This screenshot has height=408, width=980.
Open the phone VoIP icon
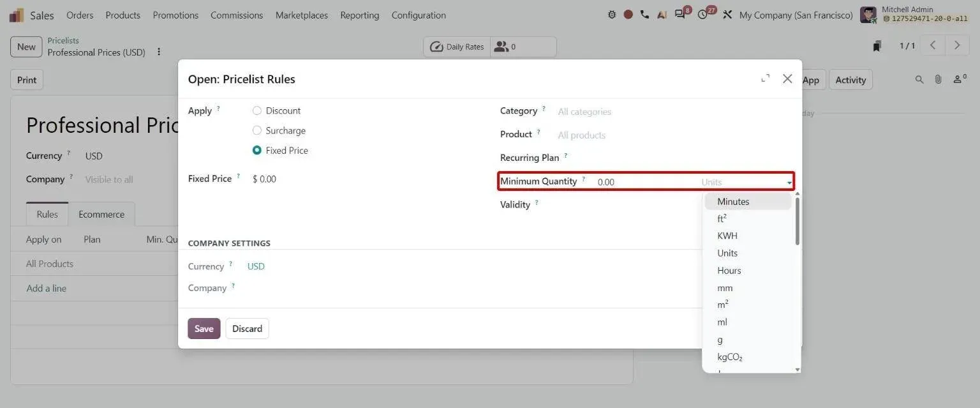[x=644, y=15]
